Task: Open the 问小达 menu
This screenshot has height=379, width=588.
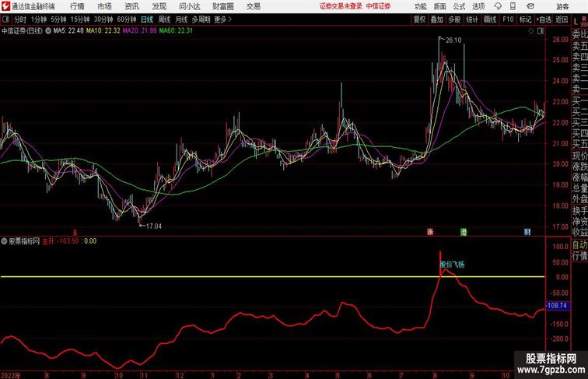Action: [x=190, y=6]
